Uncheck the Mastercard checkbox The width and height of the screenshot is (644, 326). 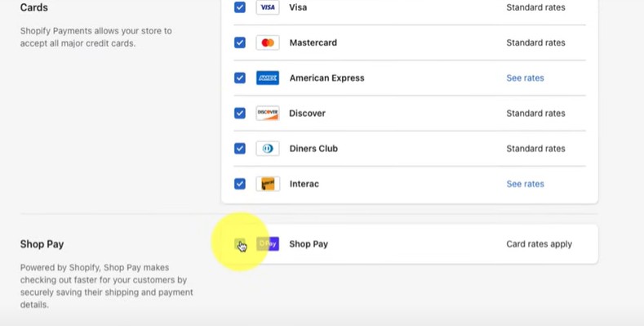(x=240, y=42)
